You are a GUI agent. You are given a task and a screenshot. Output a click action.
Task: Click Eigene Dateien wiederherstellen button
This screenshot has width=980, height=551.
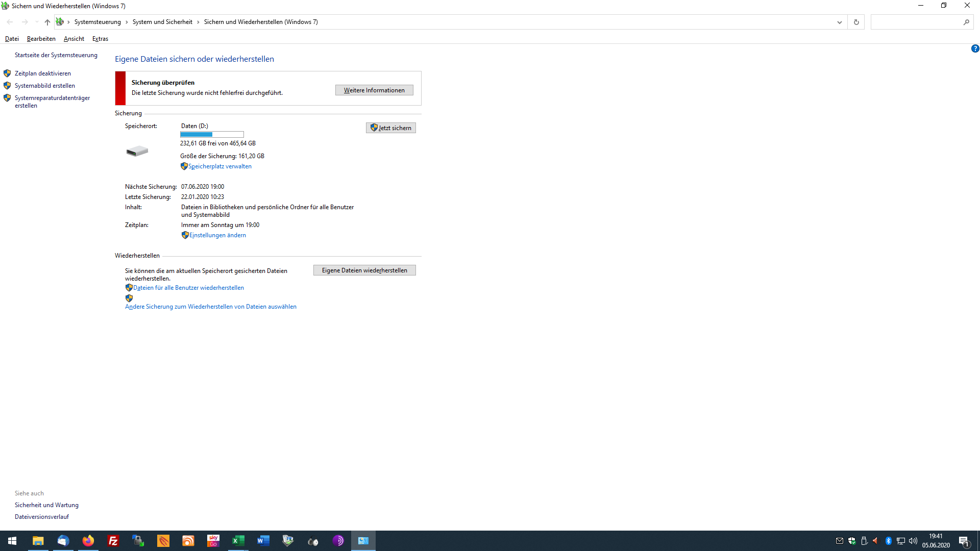(364, 270)
